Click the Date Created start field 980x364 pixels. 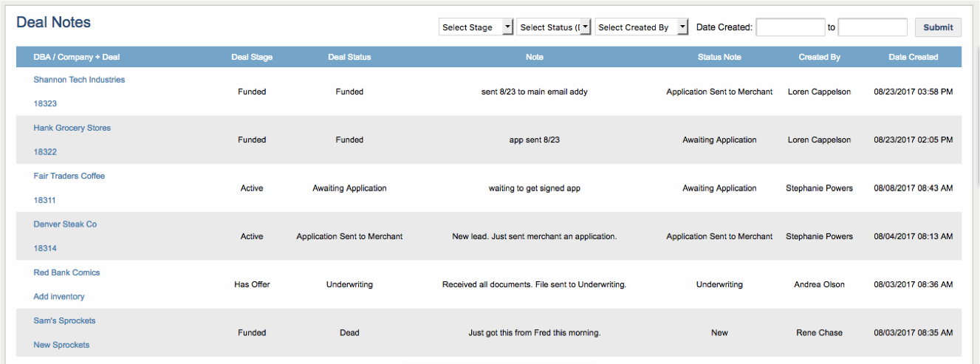click(x=790, y=27)
